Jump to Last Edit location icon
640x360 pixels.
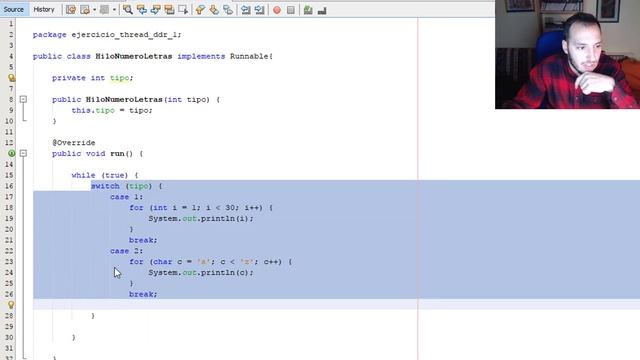click(71, 10)
